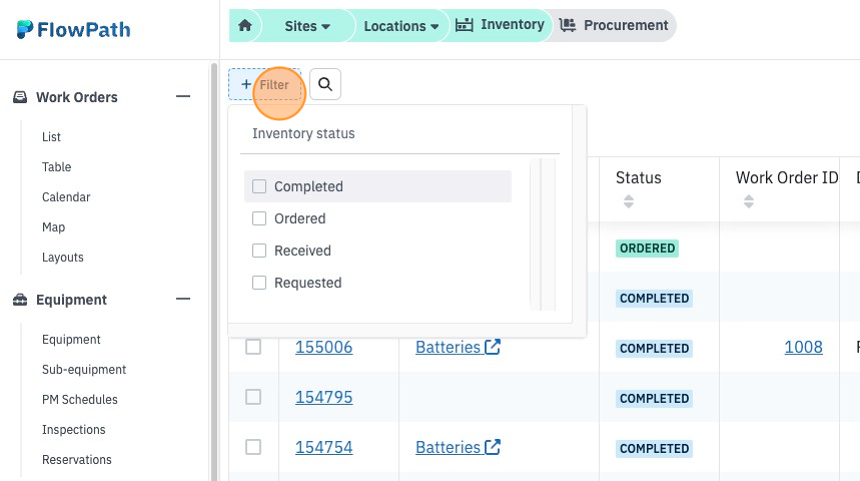Open Sub-equipment page
This screenshot has width=860, height=481.
[84, 370]
